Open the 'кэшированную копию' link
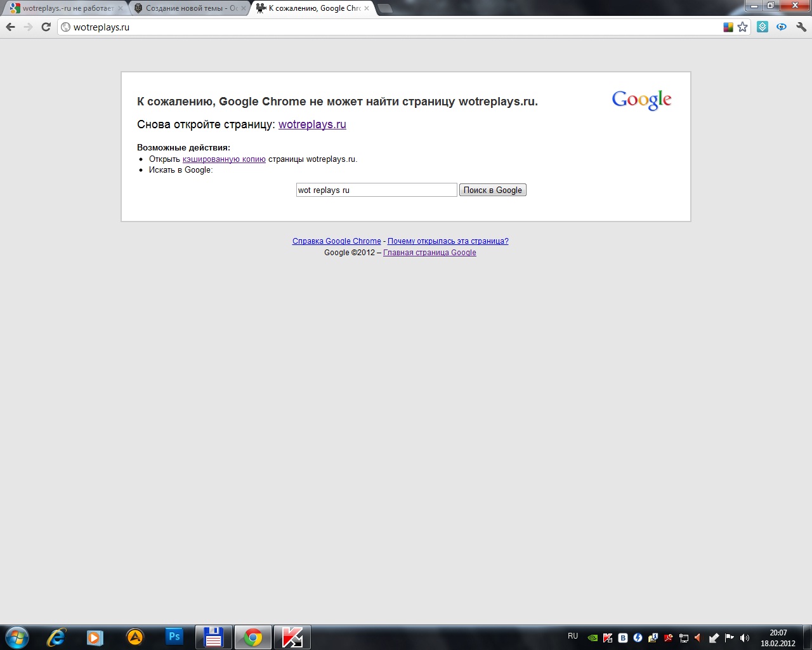 point(224,159)
